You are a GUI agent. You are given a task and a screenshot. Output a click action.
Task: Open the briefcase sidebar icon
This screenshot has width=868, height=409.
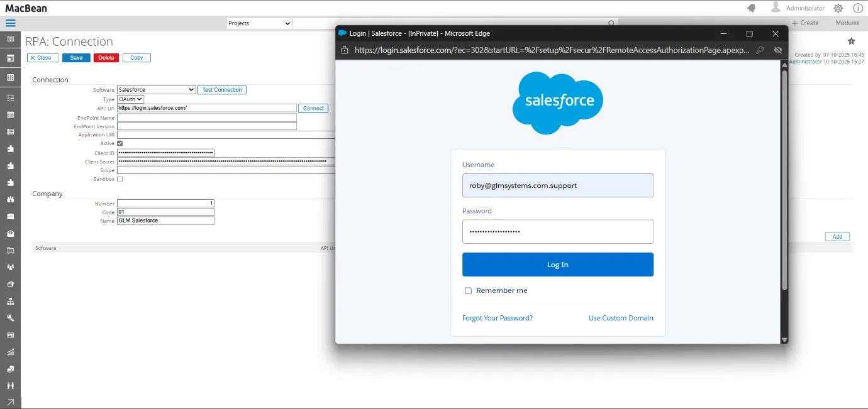pos(11,217)
